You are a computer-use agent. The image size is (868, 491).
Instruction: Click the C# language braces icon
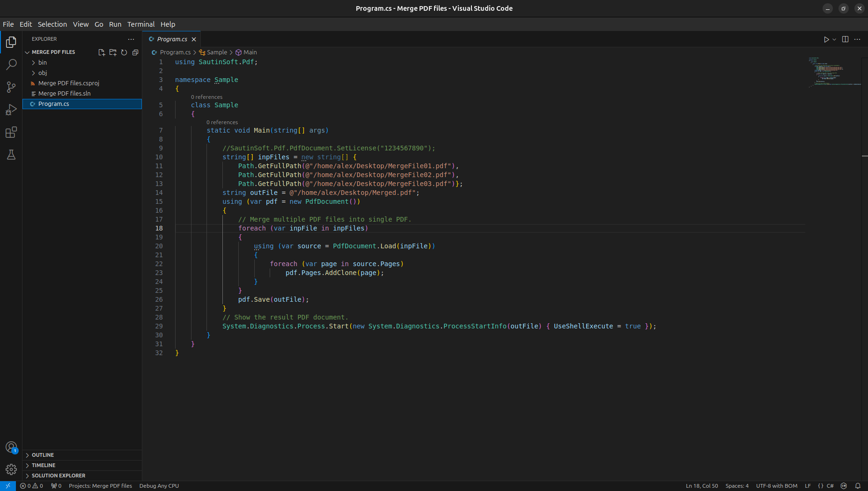[x=821, y=486]
